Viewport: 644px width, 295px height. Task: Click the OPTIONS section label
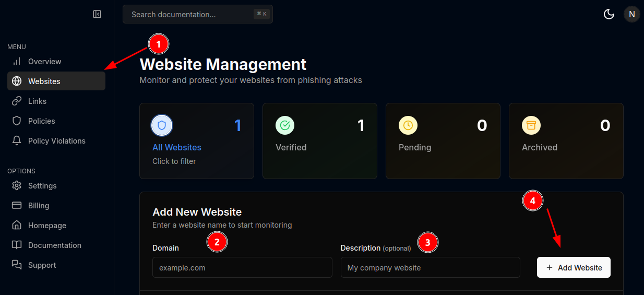[21, 171]
